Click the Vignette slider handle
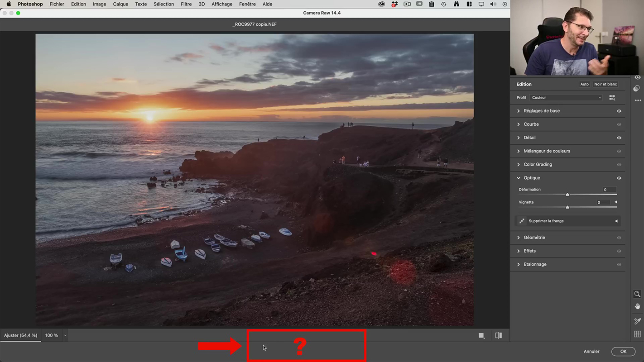 pyautogui.click(x=567, y=207)
